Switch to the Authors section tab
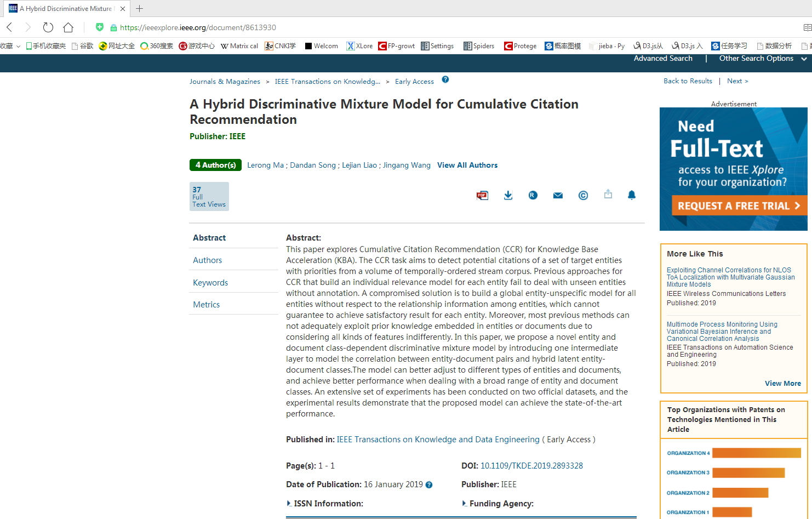This screenshot has height=519, width=812. pyautogui.click(x=207, y=260)
